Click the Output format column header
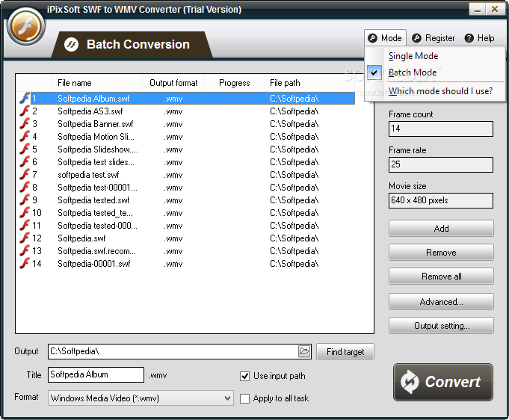509x420 pixels. (x=173, y=83)
